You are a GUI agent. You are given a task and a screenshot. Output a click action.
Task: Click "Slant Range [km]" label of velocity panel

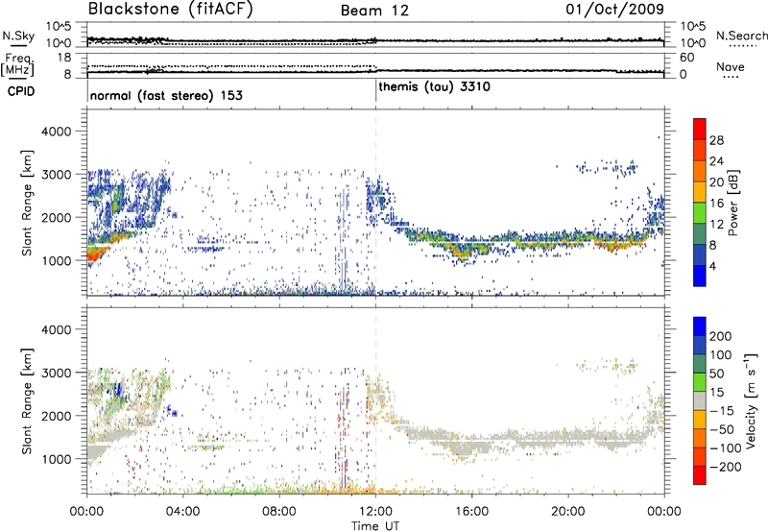27,401
